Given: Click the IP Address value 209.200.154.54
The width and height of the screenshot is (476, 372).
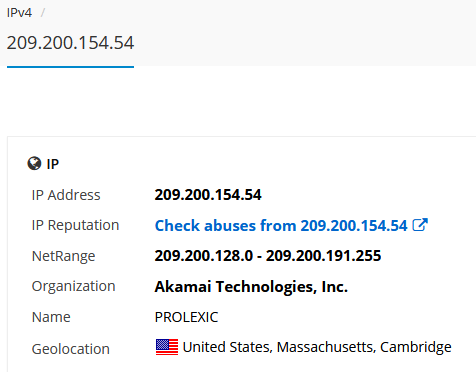Looking at the screenshot, I should coord(208,195).
